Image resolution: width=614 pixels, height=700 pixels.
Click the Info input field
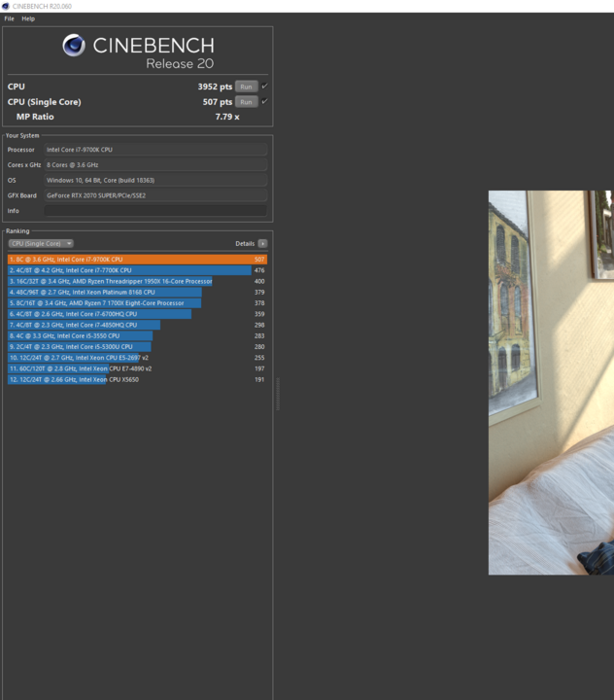(x=155, y=211)
